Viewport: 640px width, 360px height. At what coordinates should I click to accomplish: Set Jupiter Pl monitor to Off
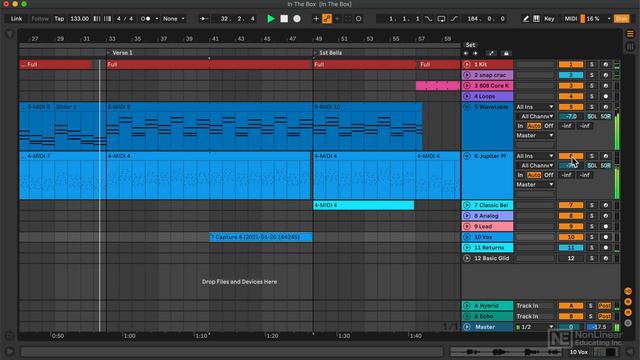click(x=549, y=175)
